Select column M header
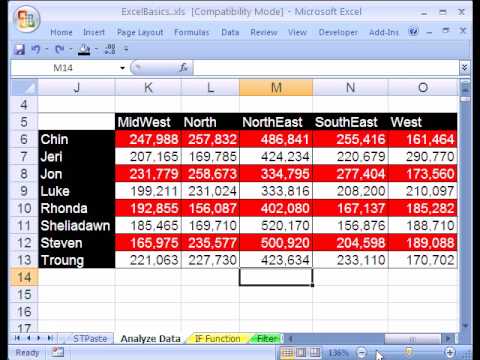The image size is (480, 360). (276, 88)
